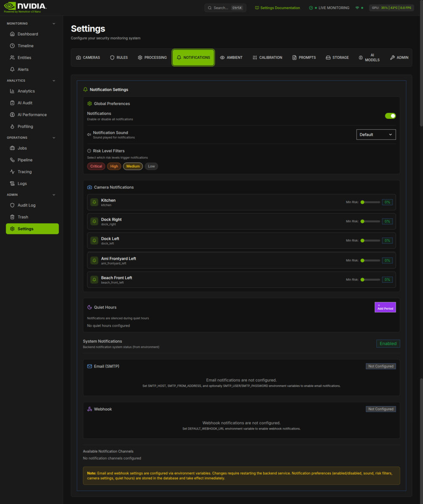Switch to the Cameras settings tab
Screen dimensions: 423x504
click(x=88, y=58)
